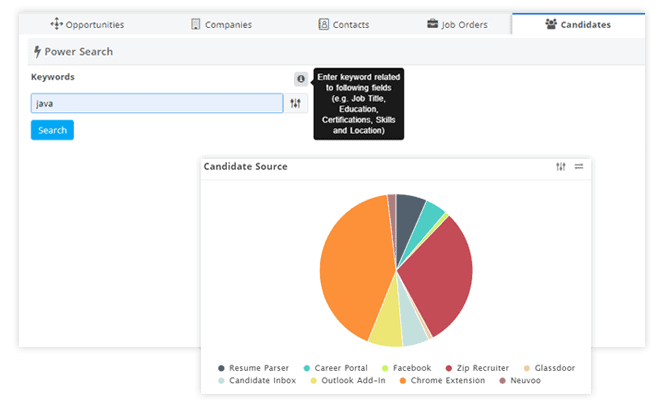Open the Job Orders tab
The image size is (670, 400).
pyautogui.click(x=457, y=24)
